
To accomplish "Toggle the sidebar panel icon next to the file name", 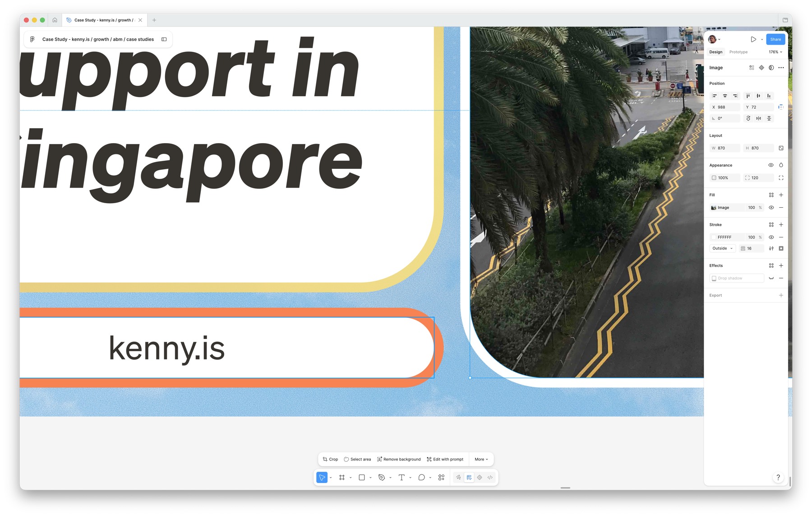I will (x=164, y=39).
